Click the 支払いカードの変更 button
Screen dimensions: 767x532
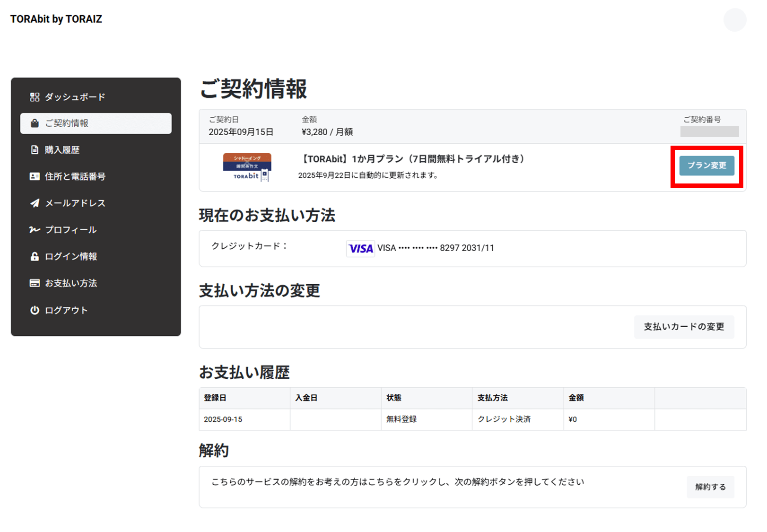pyautogui.click(x=684, y=327)
